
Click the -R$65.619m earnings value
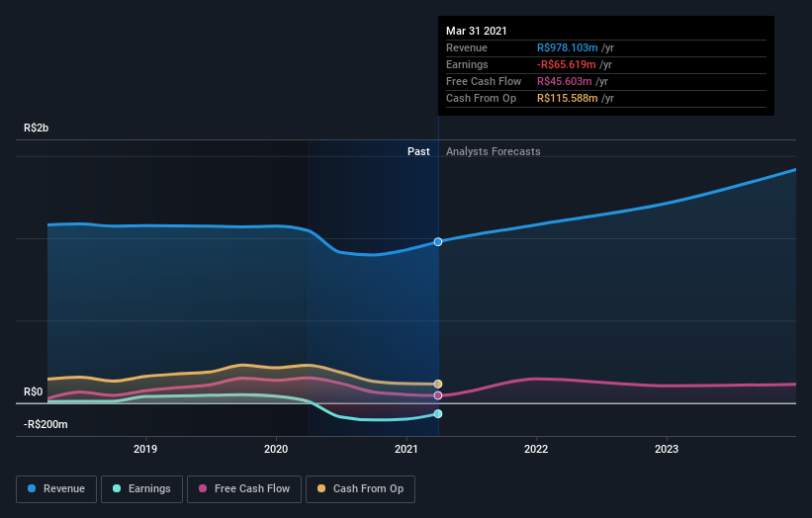[566, 64]
